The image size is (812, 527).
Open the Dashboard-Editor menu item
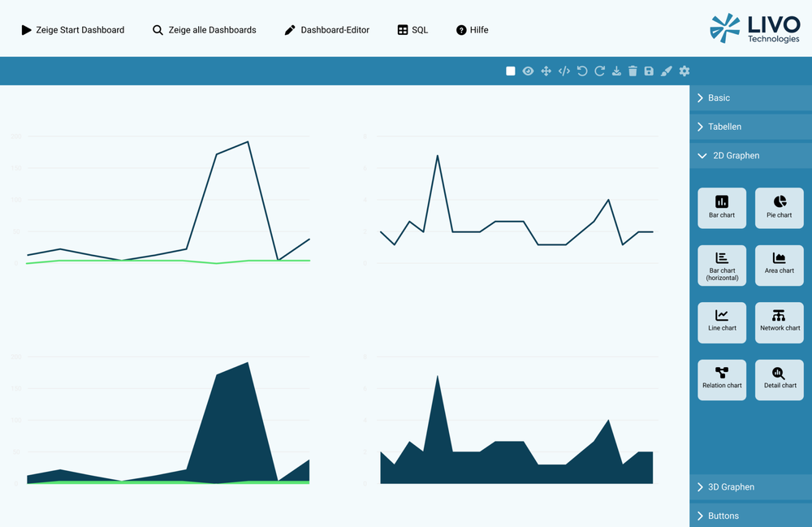click(x=327, y=30)
